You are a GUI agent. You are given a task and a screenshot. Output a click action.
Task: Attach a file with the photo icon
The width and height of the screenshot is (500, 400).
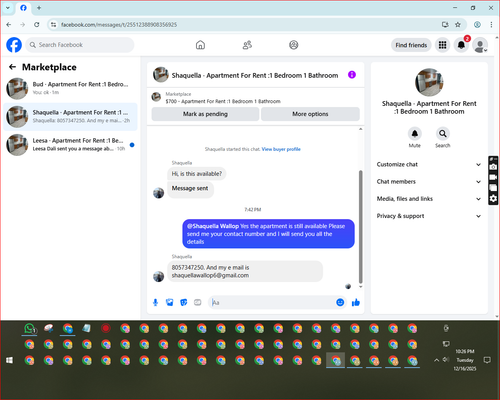pos(170,303)
